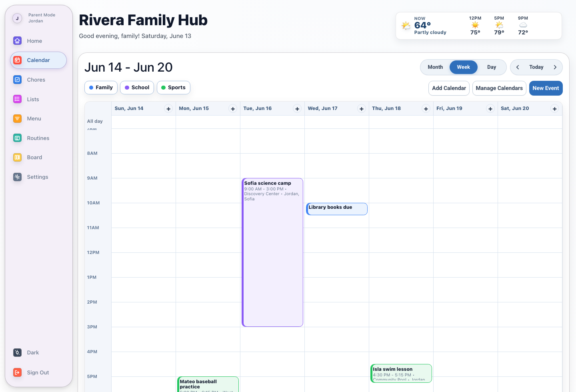Add event on Fri, Jun 19 plus icon
Image resolution: width=576 pixels, height=392 pixels.
click(x=490, y=109)
